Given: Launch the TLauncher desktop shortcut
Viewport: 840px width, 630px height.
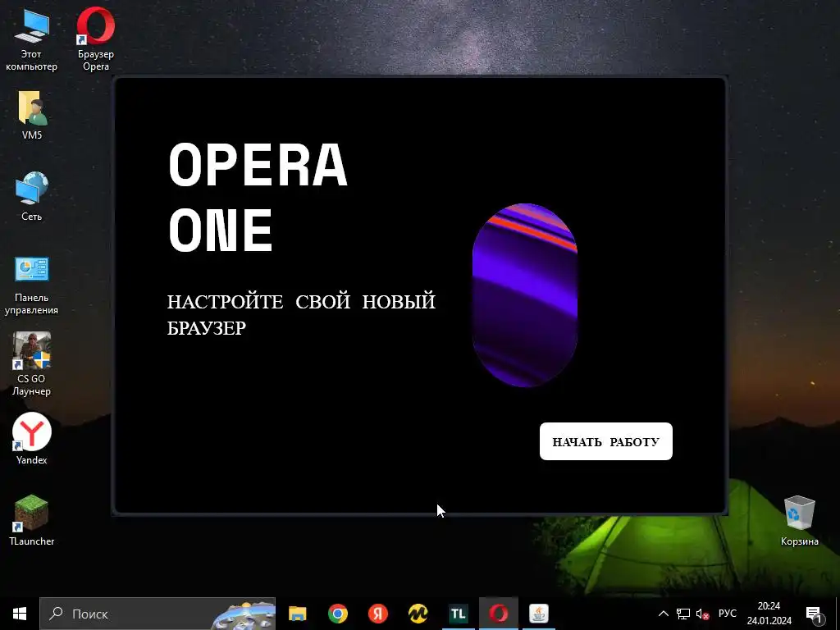Looking at the screenshot, I should (32, 520).
